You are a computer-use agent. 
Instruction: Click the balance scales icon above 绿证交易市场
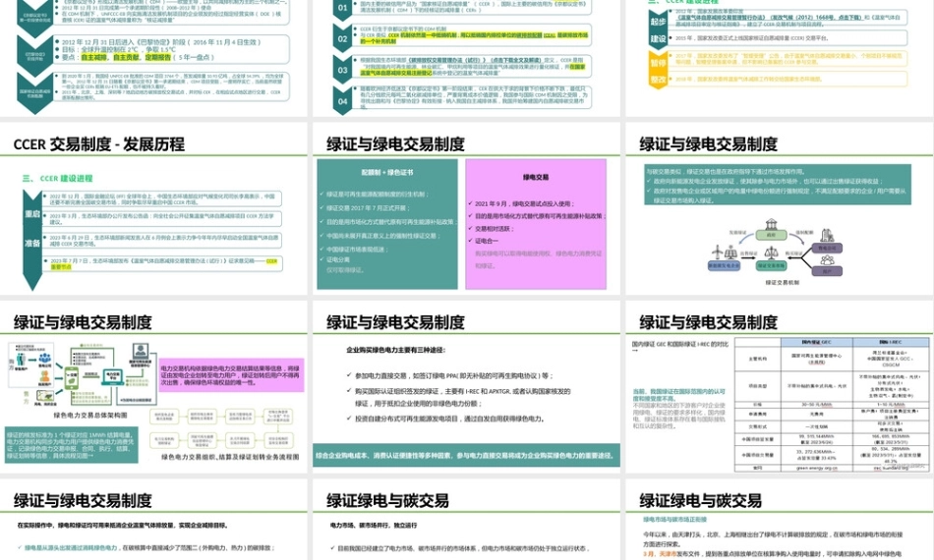pyautogui.click(x=771, y=252)
